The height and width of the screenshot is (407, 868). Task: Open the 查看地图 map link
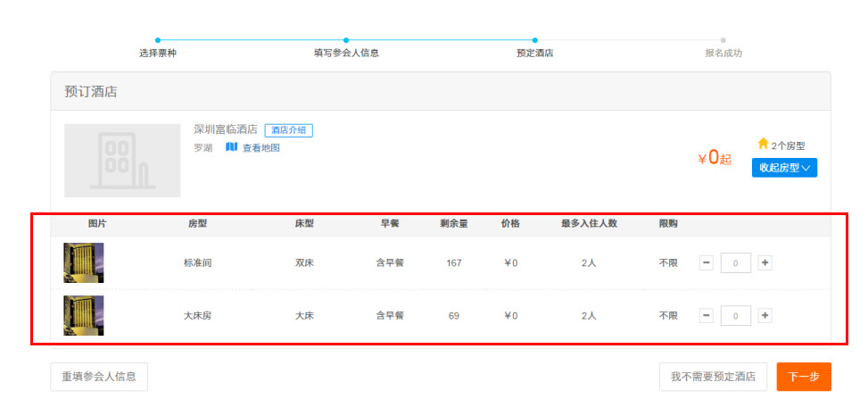coord(260,148)
